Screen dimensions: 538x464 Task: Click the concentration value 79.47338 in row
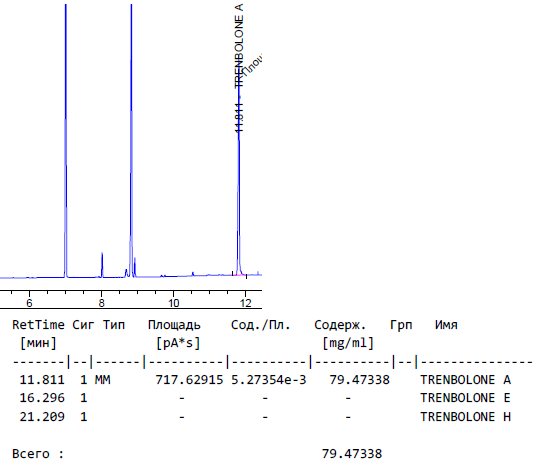tap(359, 380)
